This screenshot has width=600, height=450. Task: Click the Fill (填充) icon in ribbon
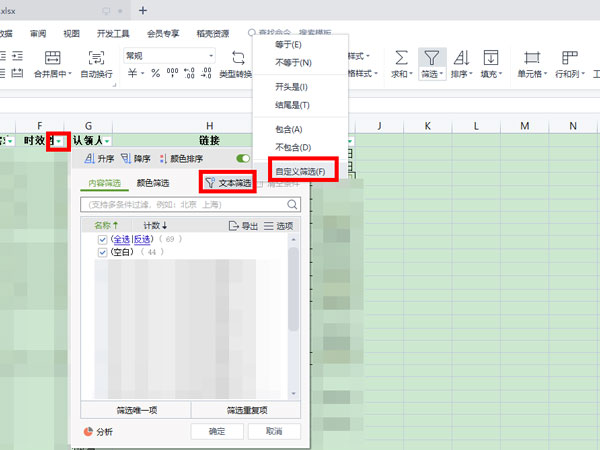(490, 57)
